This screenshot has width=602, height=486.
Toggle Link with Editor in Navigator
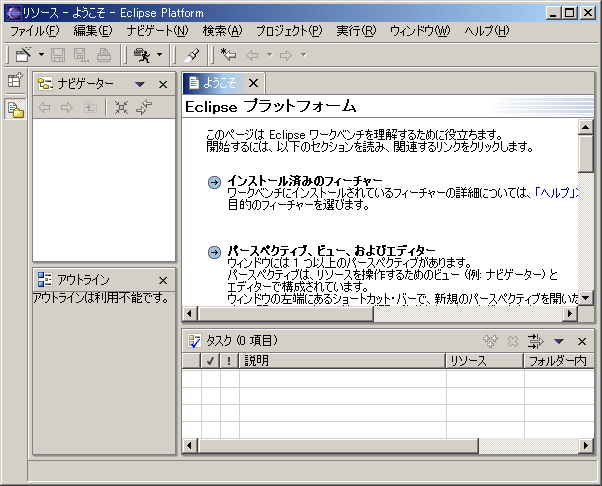(x=144, y=107)
